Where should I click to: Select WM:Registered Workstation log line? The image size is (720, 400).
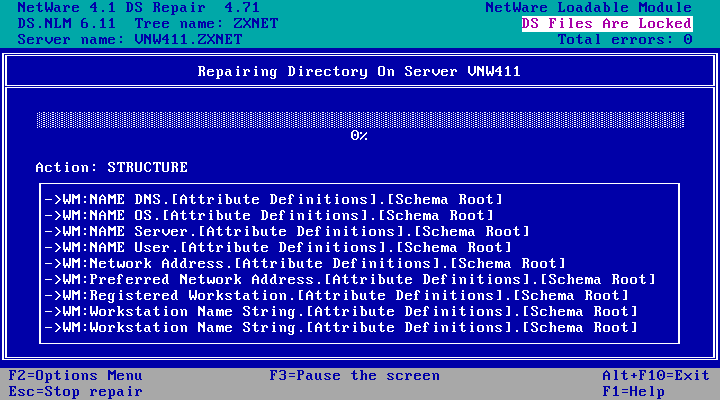tap(337, 296)
